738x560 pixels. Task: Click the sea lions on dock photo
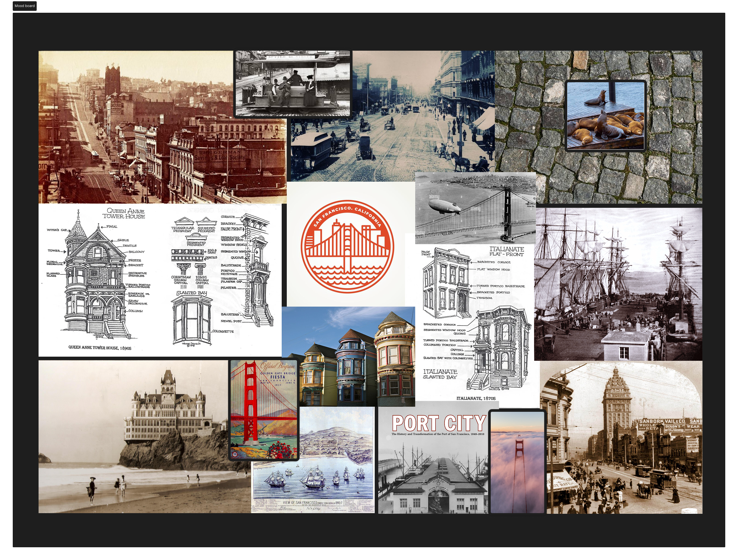tap(605, 116)
